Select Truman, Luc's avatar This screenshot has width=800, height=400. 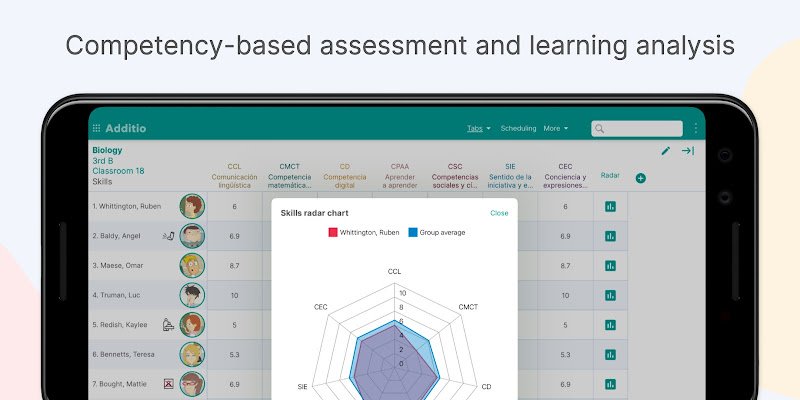point(192,295)
